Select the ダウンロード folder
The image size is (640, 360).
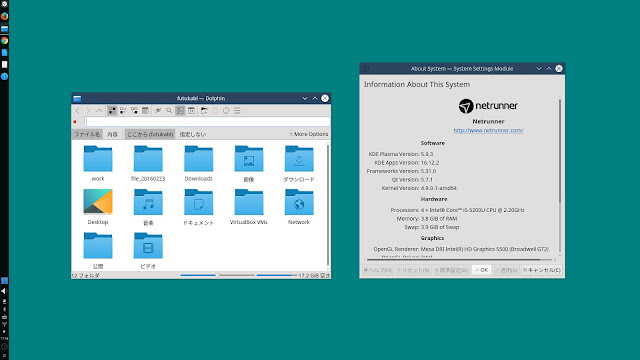[x=299, y=163]
